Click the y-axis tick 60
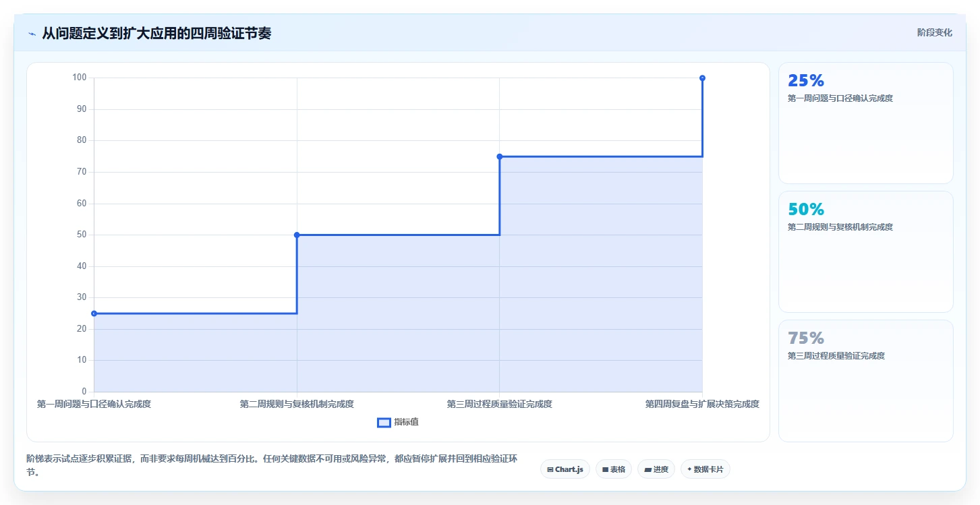Screen dimensions: 980x505 [x=82, y=203]
